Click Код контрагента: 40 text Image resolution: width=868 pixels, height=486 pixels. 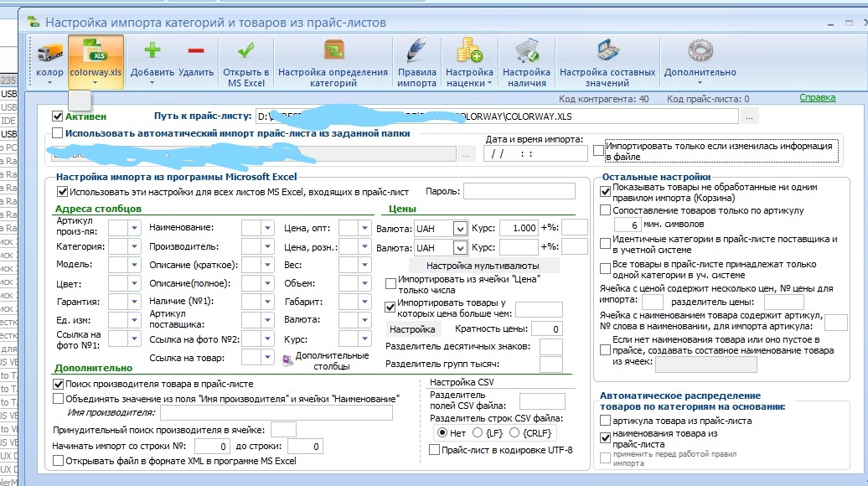click(603, 99)
